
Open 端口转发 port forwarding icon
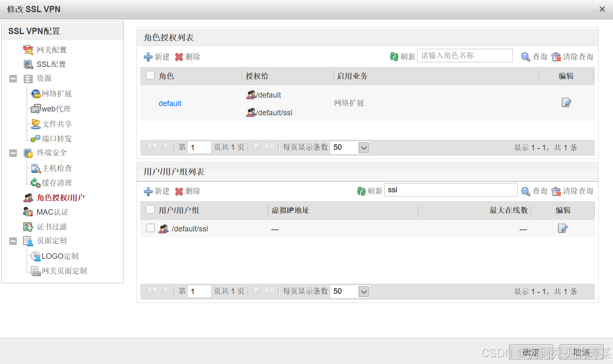tap(36, 139)
